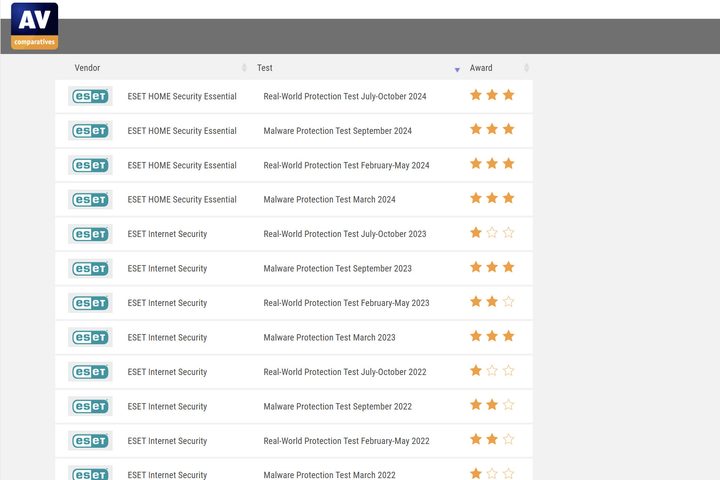Sort the table by Test column
The width and height of the screenshot is (720, 480).
point(264,68)
